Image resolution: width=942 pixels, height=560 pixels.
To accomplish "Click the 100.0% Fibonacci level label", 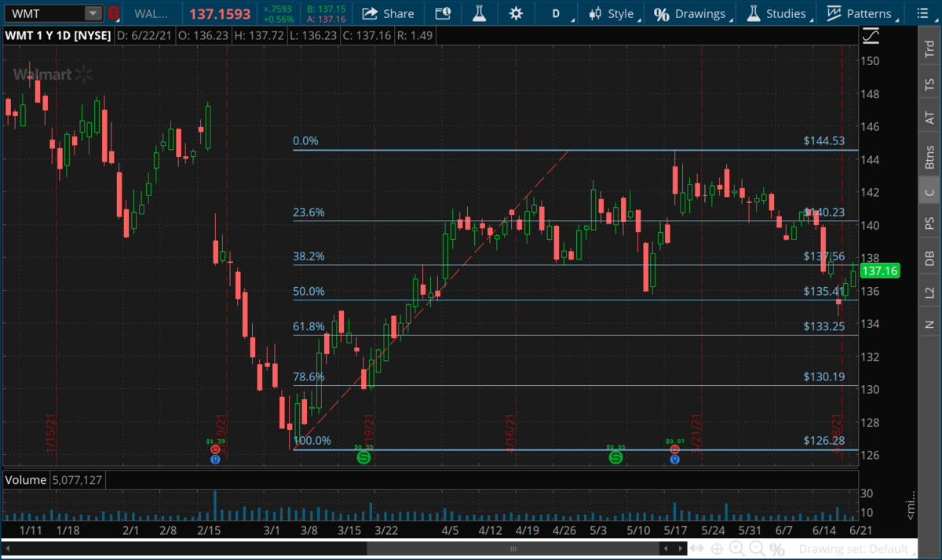I will 312,441.
